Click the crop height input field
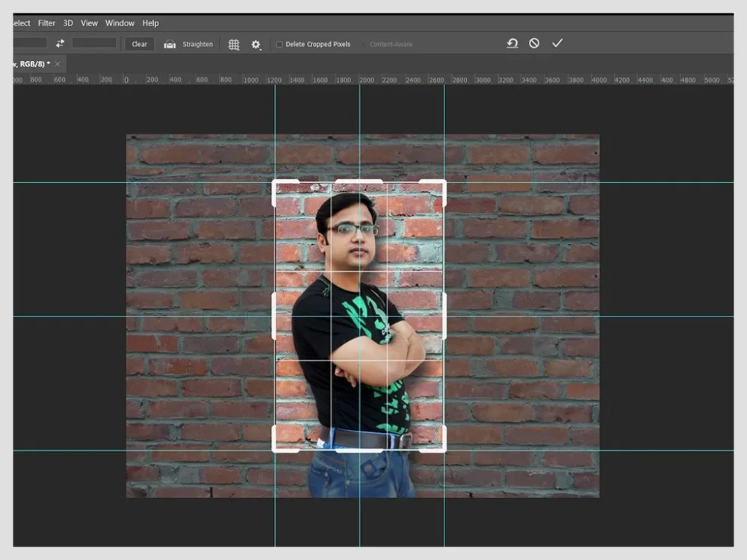This screenshot has width=747, height=560. [94, 43]
